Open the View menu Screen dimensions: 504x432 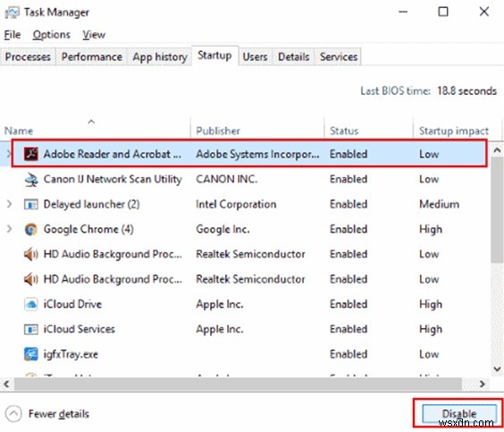pyautogui.click(x=94, y=35)
